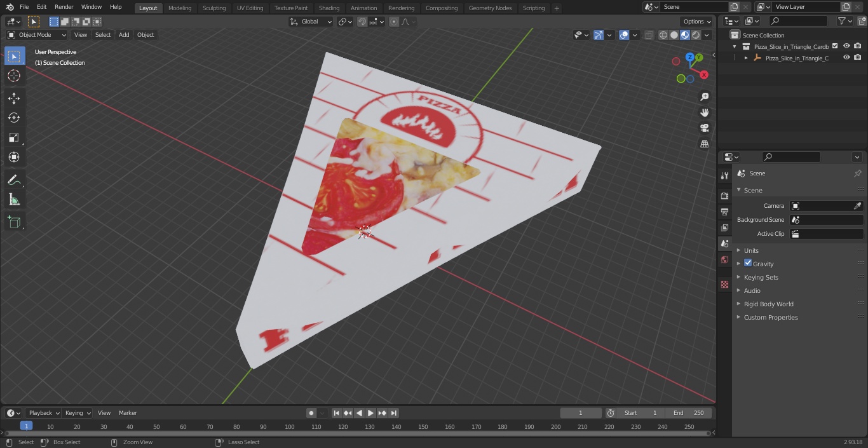868x448 pixels.
Task: Switch orthographic/perspective grid icon
Action: (704, 144)
